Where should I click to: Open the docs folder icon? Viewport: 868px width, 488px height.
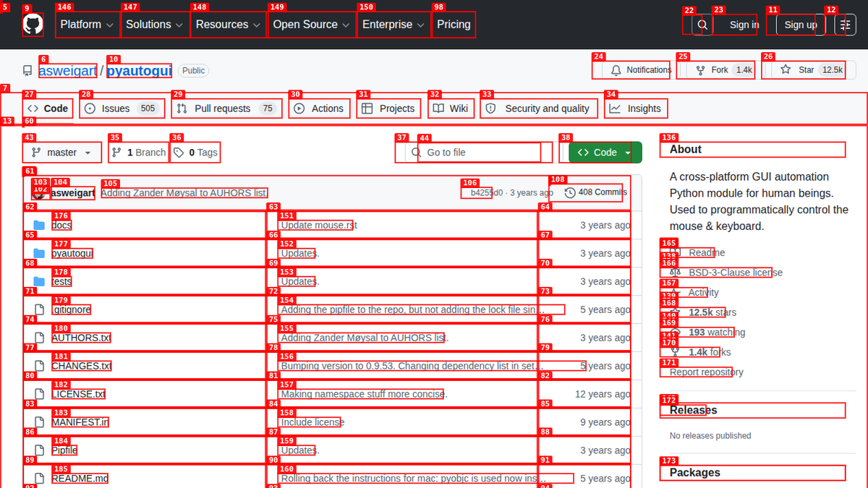point(39,226)
